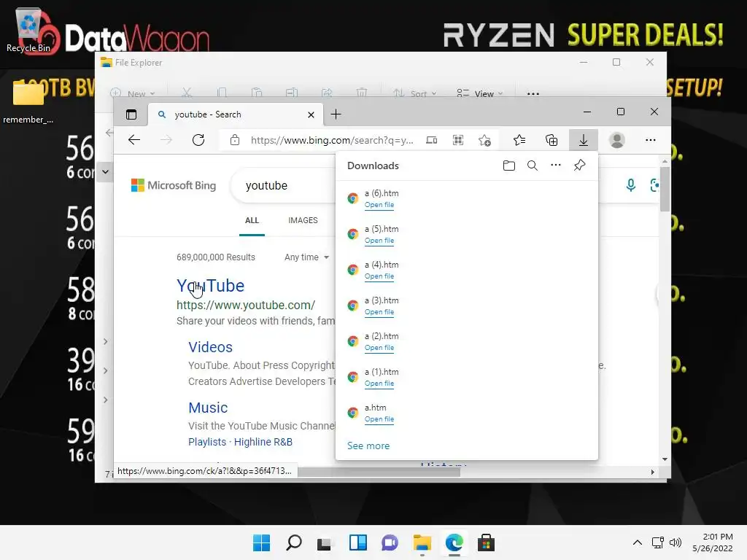Open taskbar Search

(293, 542)
